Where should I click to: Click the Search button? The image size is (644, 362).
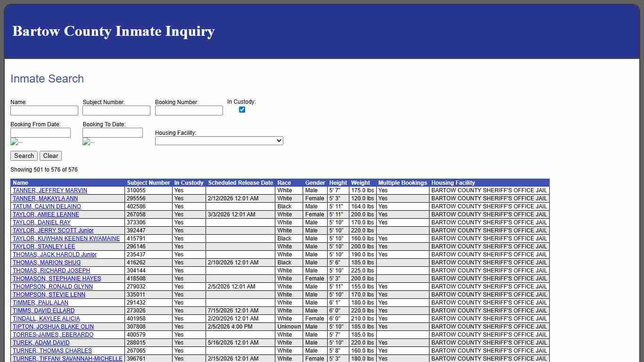click(x=24, y=156)
